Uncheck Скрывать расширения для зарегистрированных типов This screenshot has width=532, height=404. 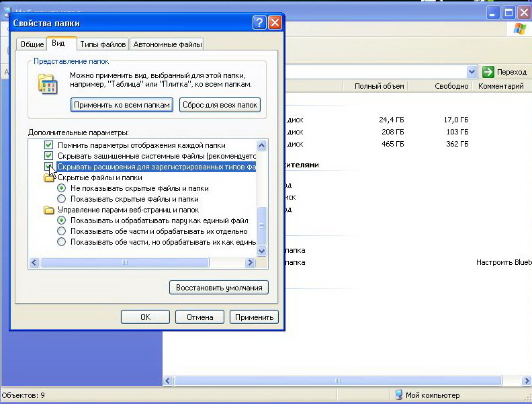pyautogui.click(x=49, y=167)
